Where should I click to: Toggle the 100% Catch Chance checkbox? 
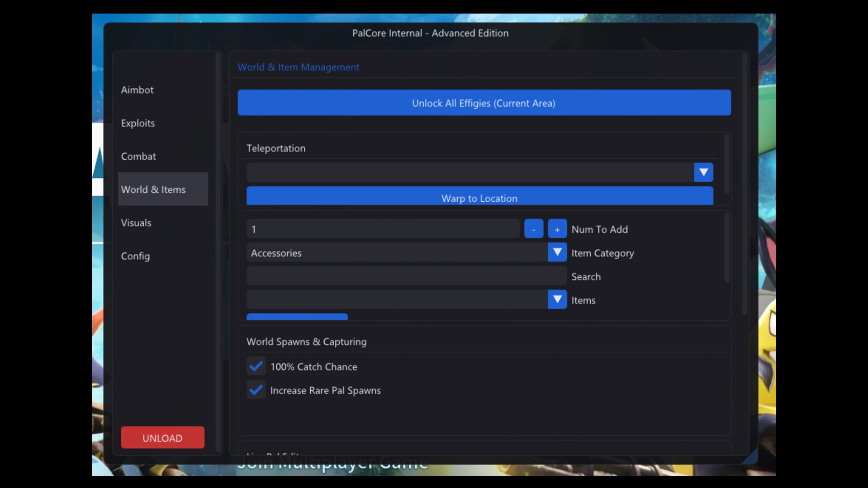[256, 366]
